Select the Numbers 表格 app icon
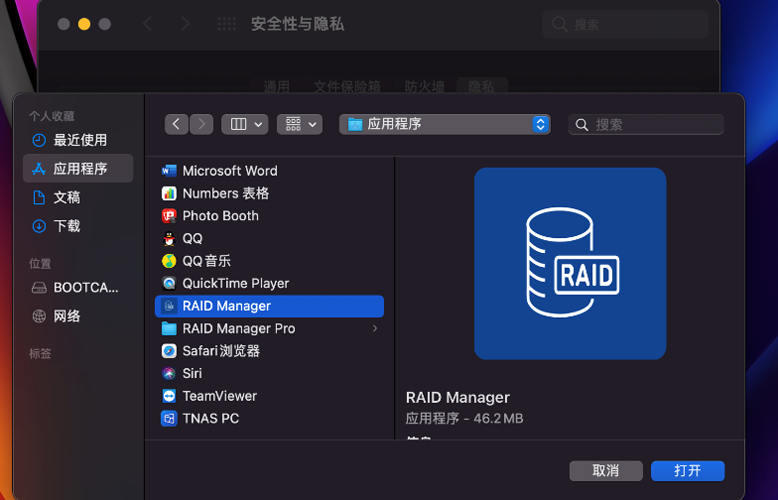Viewport: 778px width, 500px height. (x=169, y=193)
